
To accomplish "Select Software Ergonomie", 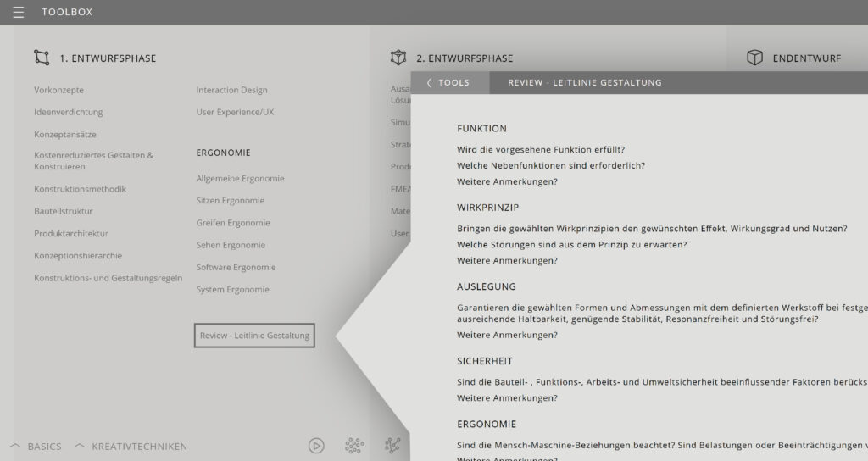I will coord(236,267).
